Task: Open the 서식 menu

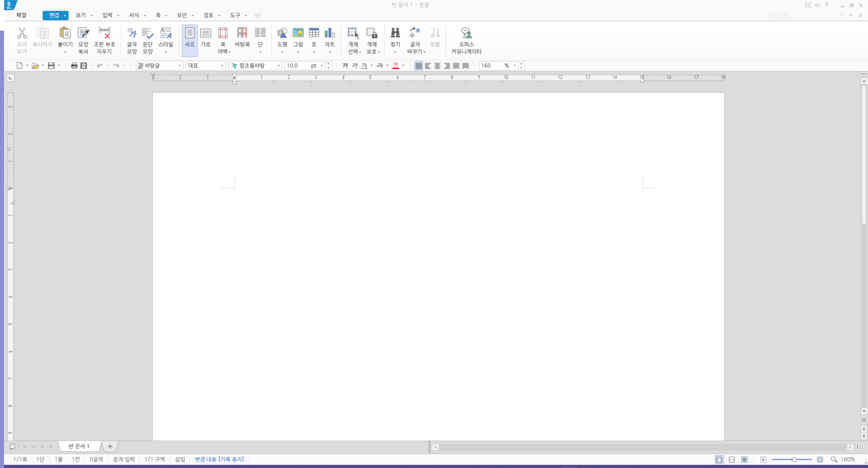Action: pos(134,15)
